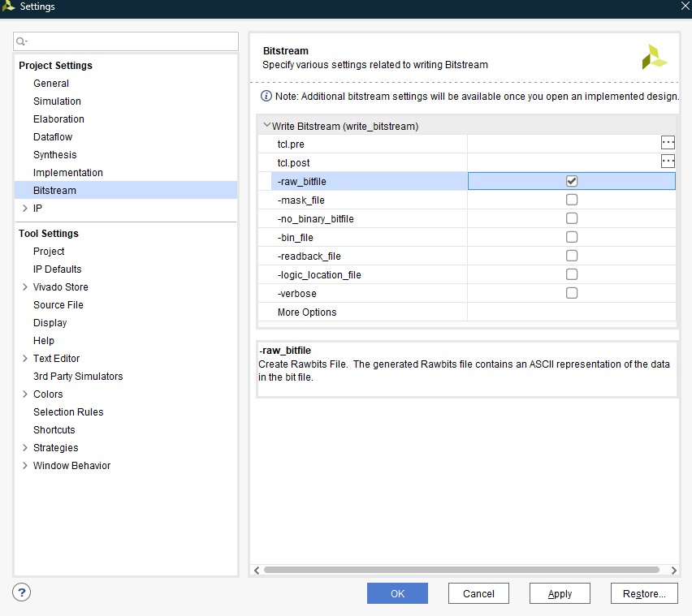Expand the IP tree node

click(24, 209)
